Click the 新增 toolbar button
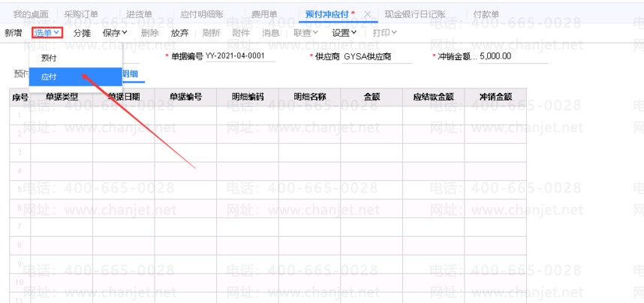 click(x=14, y=33)
